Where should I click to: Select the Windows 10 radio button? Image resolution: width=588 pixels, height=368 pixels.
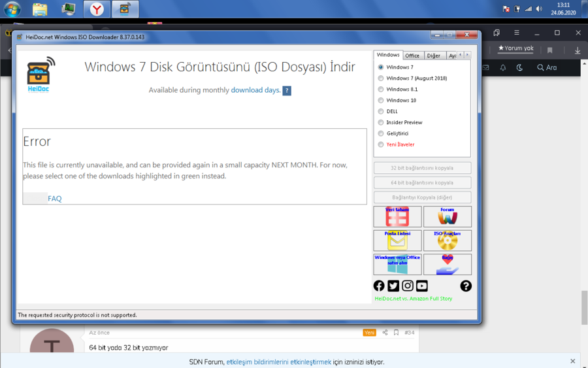coord(381,100)
